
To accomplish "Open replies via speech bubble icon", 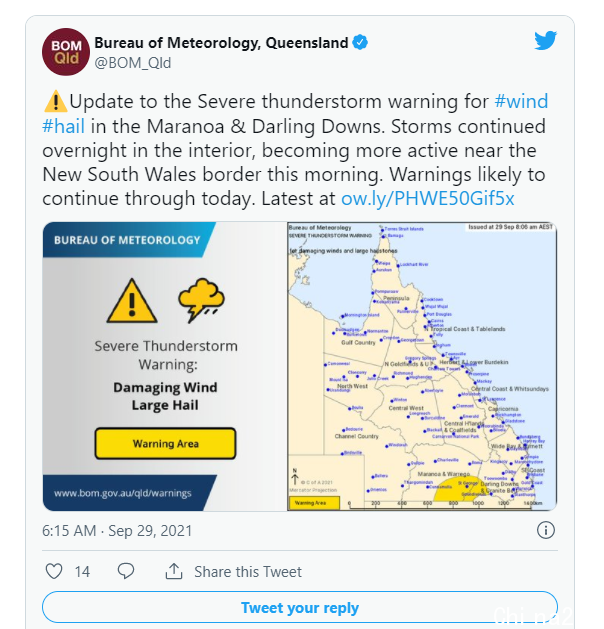I will [x=126, y=571].
